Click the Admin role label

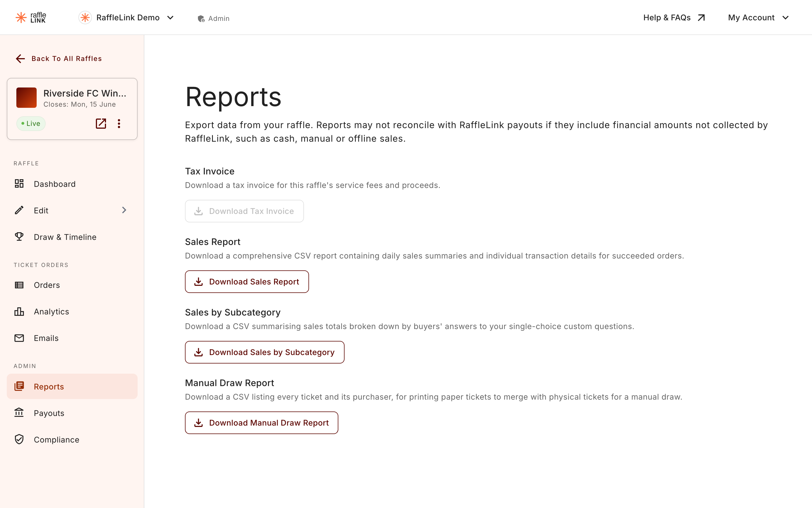coord(219,18)
